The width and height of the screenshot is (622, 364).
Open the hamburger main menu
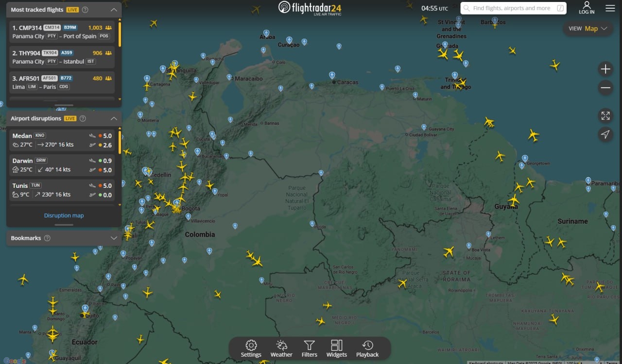610,8
